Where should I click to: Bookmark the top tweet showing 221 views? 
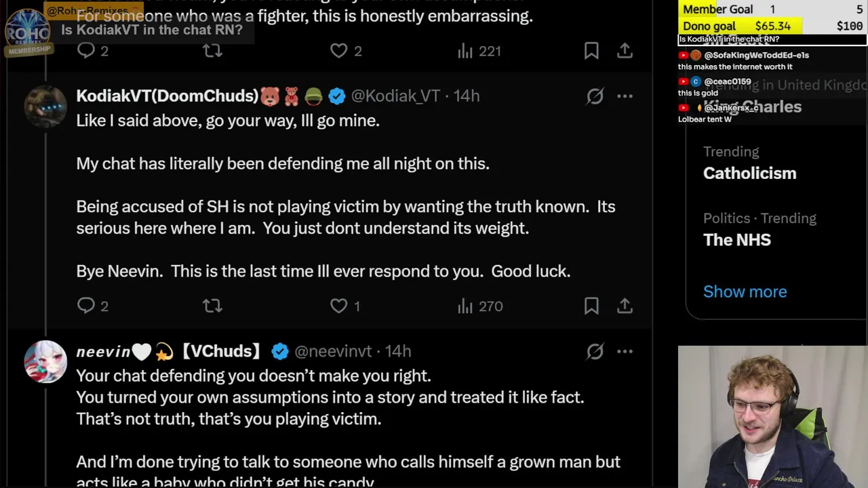pos(591,51)
